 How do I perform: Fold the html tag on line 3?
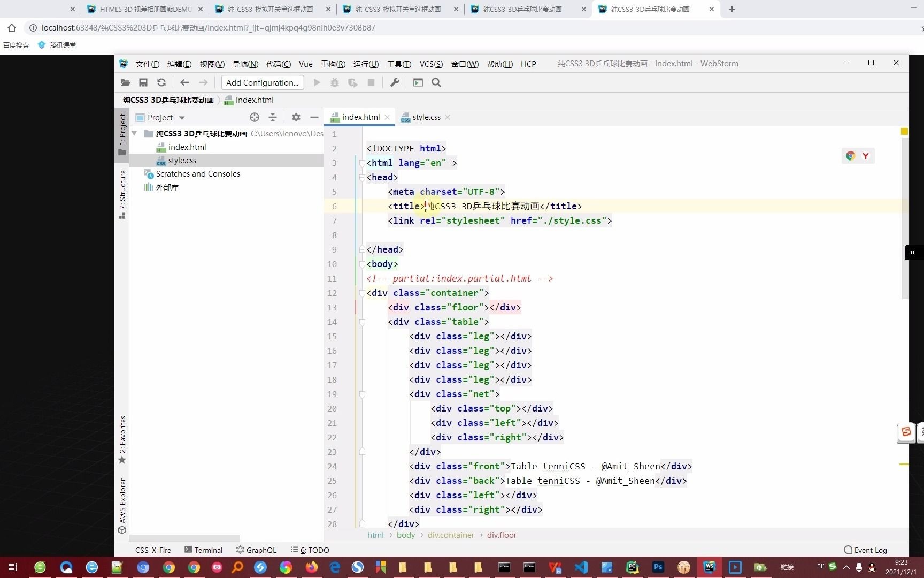pos(362,163)
